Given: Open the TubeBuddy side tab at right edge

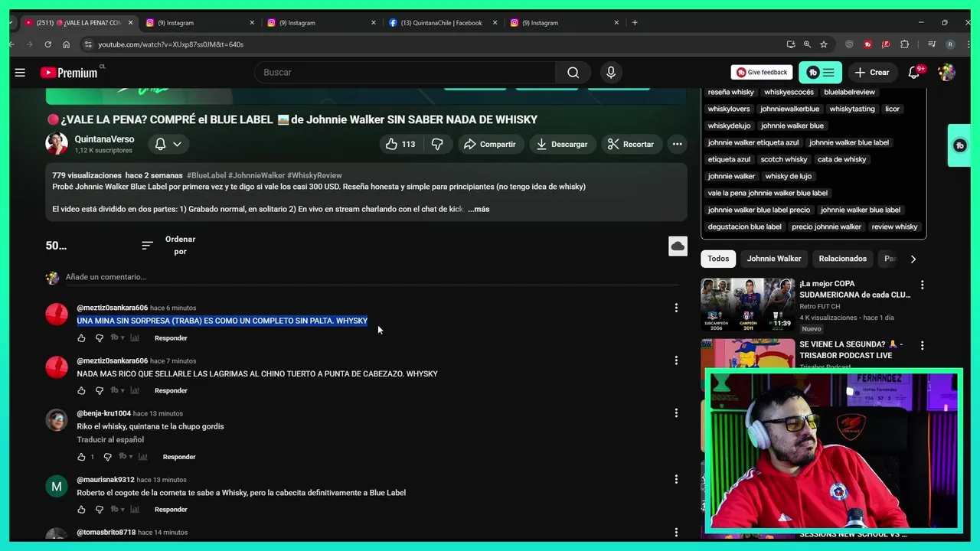Looking at the screenshot, I should click(959, 145).
